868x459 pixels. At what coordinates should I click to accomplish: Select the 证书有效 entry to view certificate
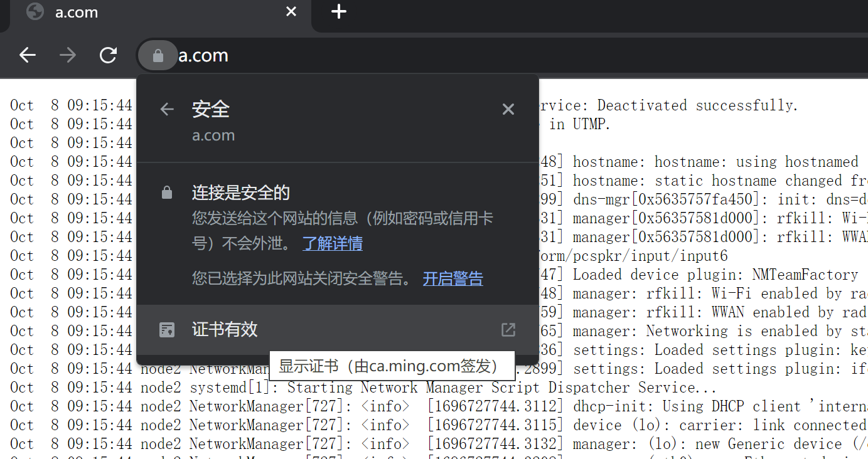(x=224, y=329)
